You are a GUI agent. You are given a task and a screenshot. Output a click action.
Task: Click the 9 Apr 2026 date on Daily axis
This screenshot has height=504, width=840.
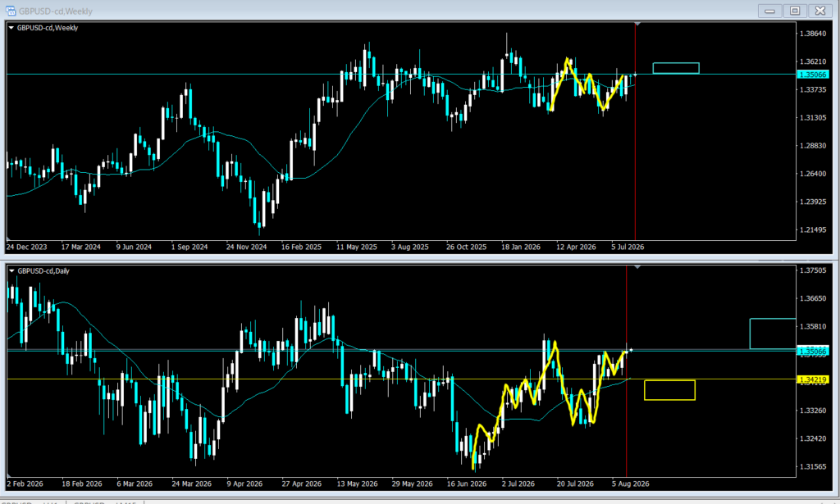pos(244,484)
